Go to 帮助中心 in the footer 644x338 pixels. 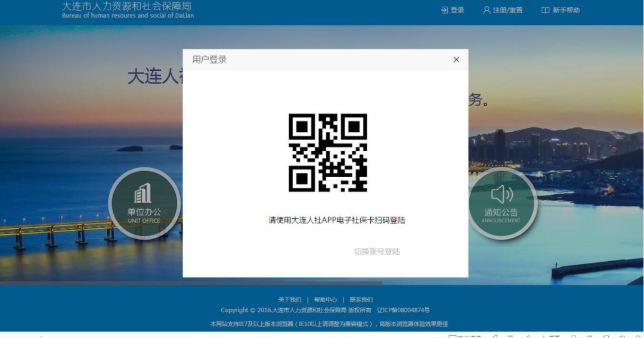pyautogui.click(x=326, y=300)
